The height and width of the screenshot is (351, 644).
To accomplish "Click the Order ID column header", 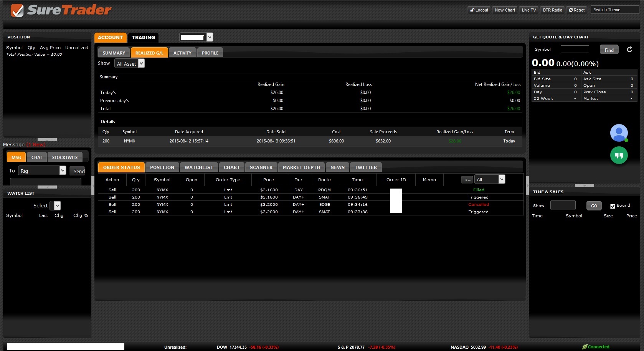I will pos(396,180).
